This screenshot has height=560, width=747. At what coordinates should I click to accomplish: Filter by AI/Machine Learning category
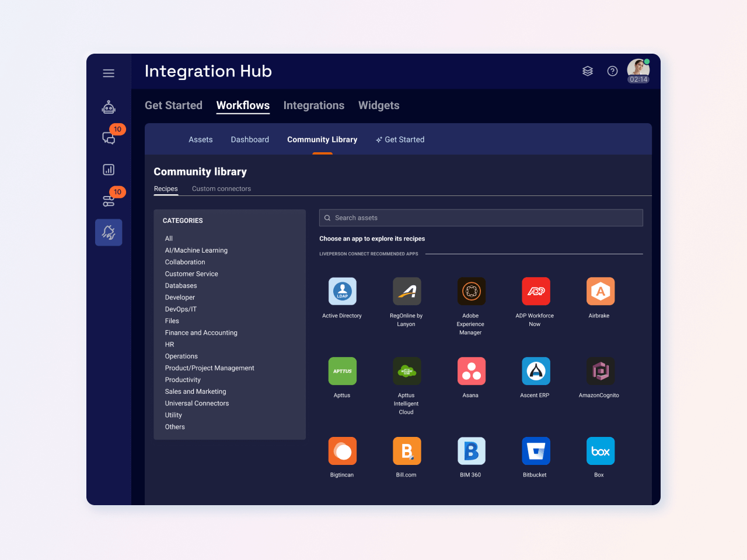coord(196,250)
